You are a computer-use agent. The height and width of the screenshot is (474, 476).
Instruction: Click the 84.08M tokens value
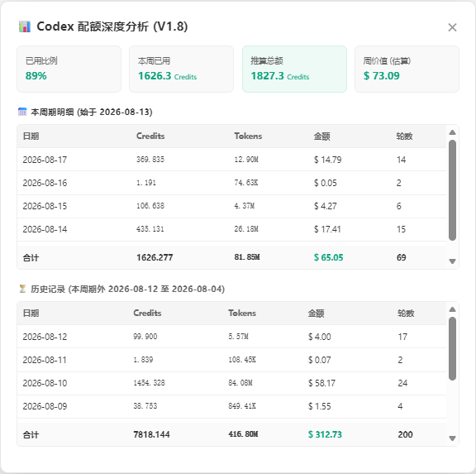click(x=240, y=382)
